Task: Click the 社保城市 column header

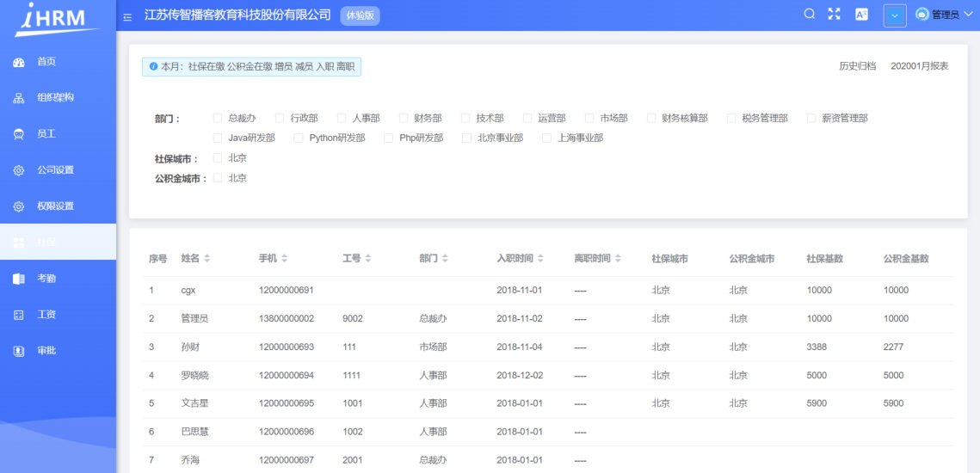Action: 670,258
